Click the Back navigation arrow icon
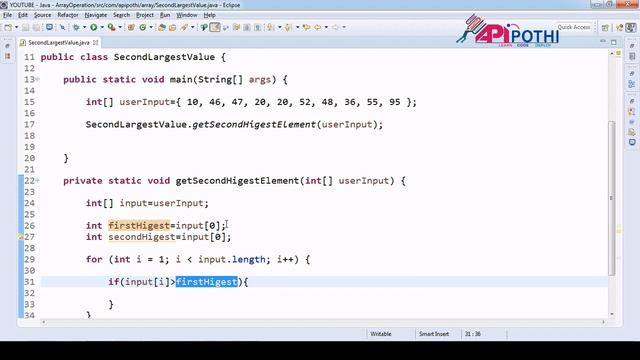 click(318, 27)
